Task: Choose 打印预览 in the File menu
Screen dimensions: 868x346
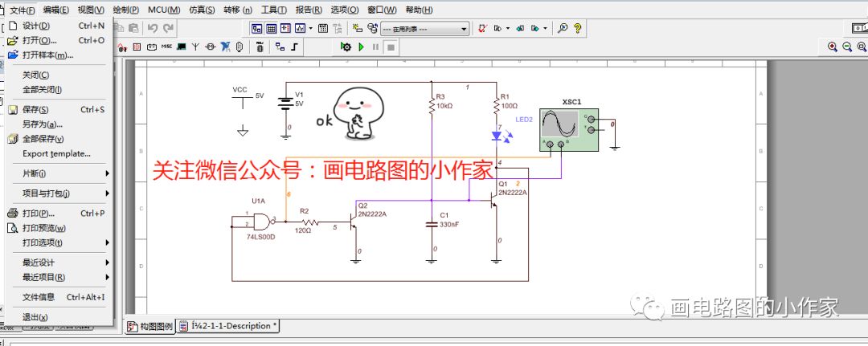Action: pos(59,228)
